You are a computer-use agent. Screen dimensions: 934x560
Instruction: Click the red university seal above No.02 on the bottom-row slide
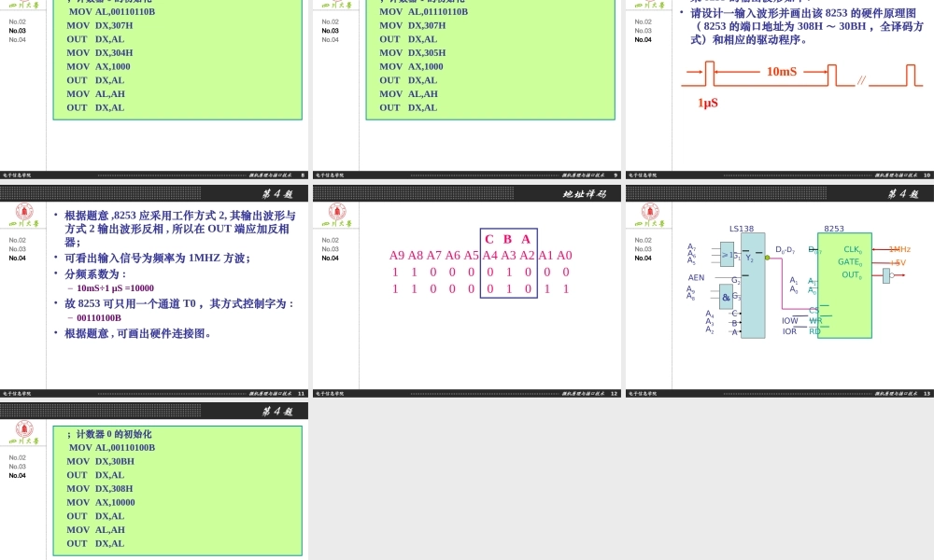pyautogui.click(x=24, y=429)
